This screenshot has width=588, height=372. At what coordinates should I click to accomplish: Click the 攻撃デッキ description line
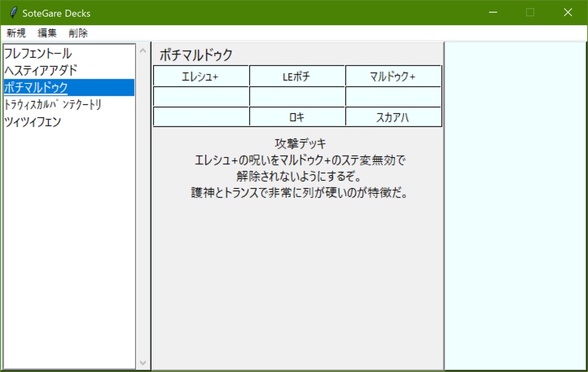[300, 144]
